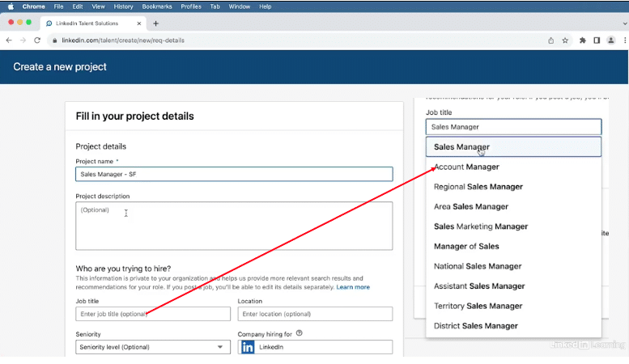Select Manager of Sales suggestion

513,246
